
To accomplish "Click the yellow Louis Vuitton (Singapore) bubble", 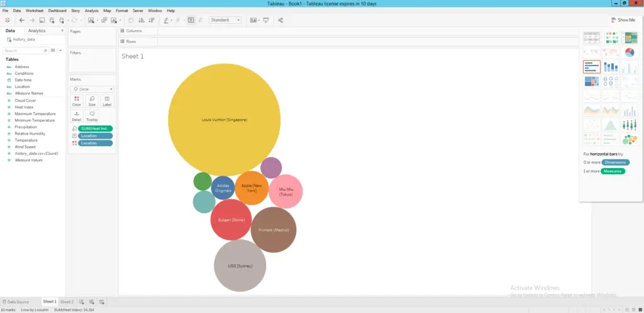I will [224, 120].
